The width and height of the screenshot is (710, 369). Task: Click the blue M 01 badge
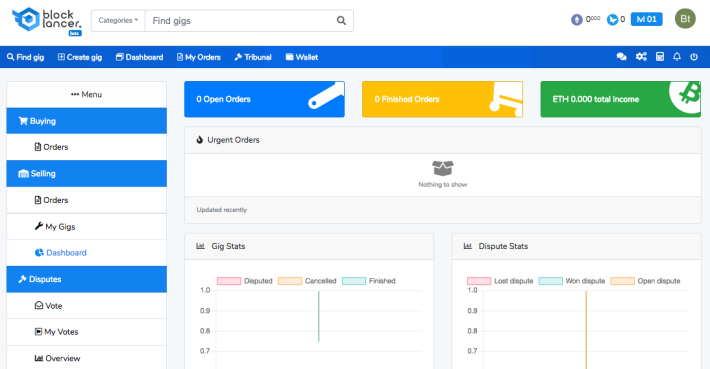coord(646,19)
